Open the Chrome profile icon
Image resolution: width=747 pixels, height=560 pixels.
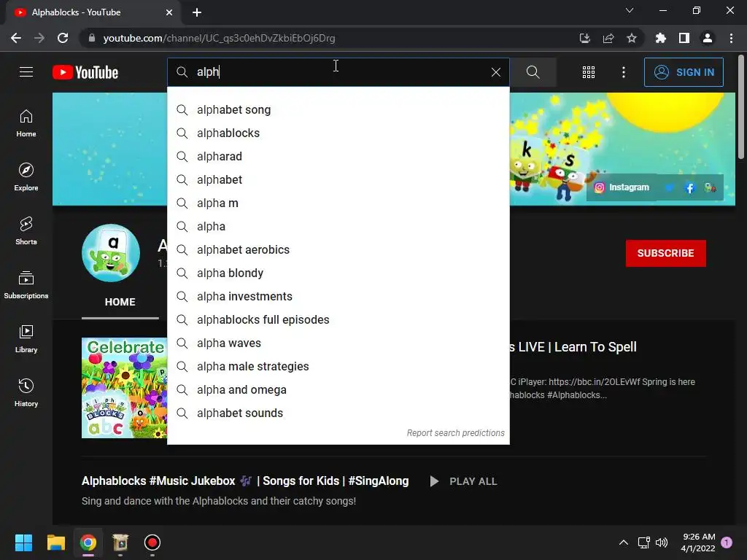[708, 38]
